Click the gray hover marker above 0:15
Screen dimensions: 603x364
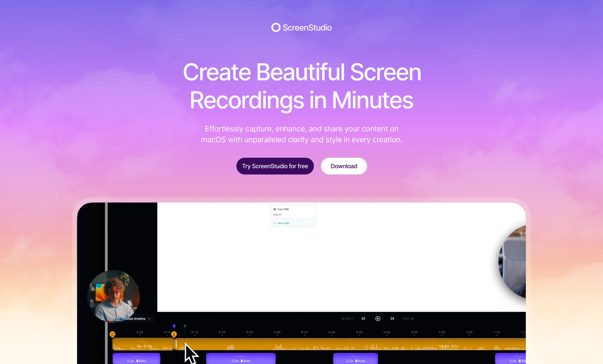185,326
